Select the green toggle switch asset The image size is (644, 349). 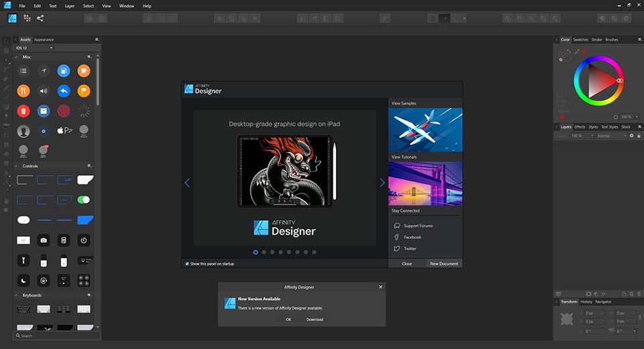pos(84,200)
